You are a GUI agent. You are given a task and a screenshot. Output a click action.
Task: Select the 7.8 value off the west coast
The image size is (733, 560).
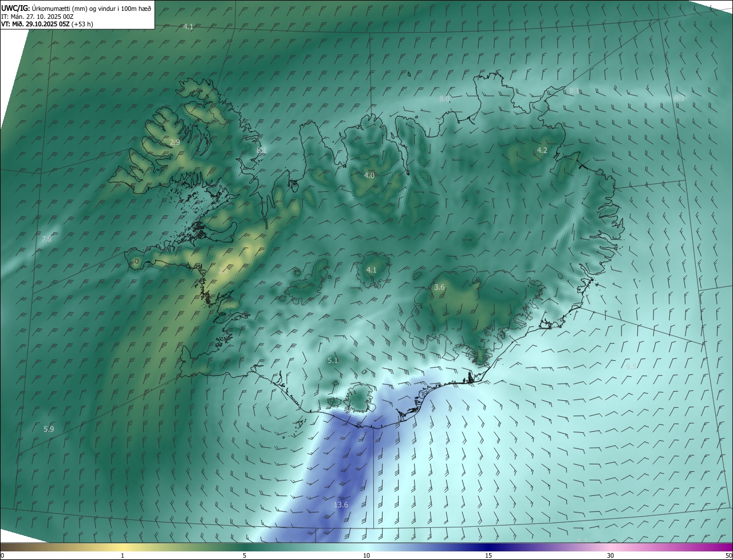click(x=46, y=239)
